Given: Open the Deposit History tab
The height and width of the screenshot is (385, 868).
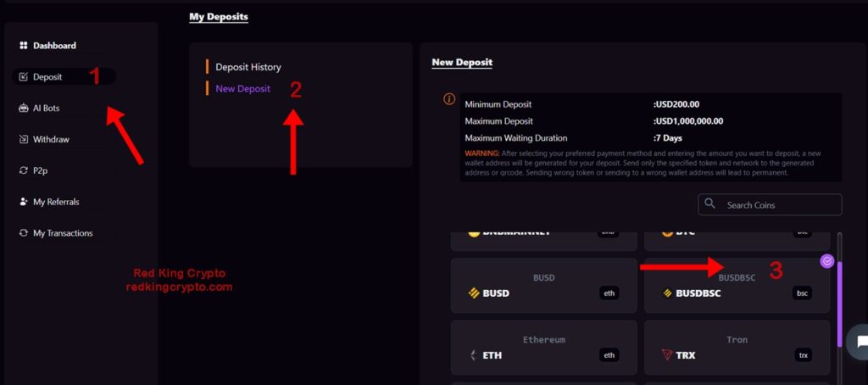Looking at the screenshot, I should [248, 67].
